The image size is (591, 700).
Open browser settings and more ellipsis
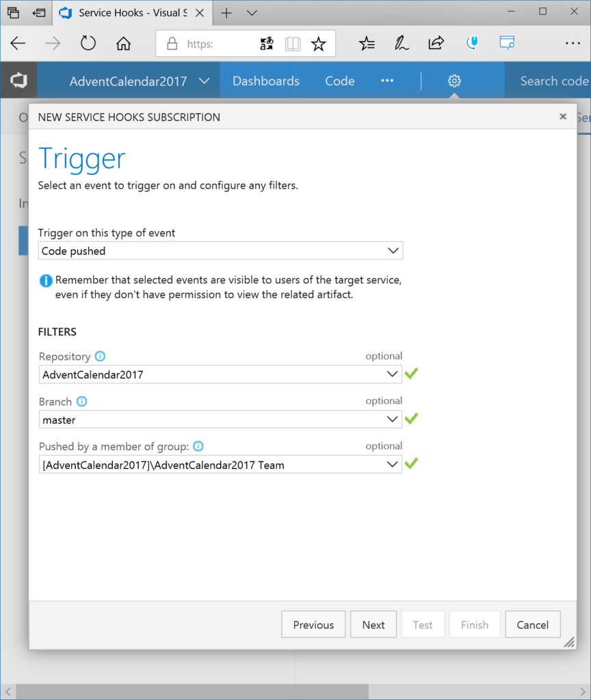point(573,43)
